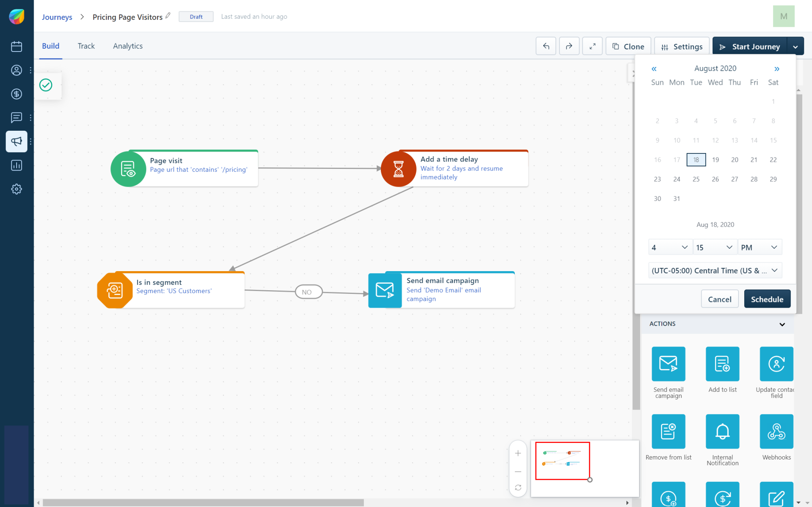Open the hour dropdown showing 4
Image resolution: width=812 pixels, height=507 pixels.
coord(669,247)
